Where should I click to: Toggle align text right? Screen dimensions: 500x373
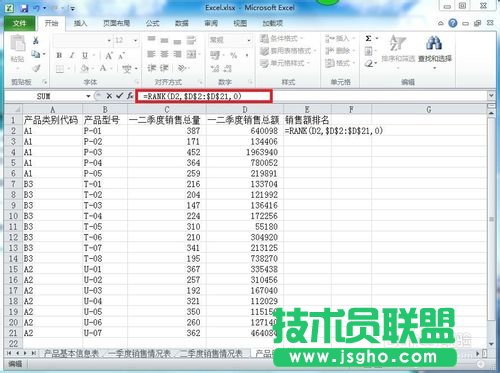click(177, 54)
